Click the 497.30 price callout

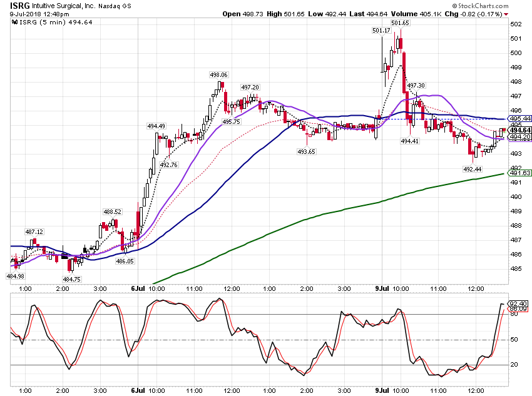pyautogui.click(x=416, y=86)
